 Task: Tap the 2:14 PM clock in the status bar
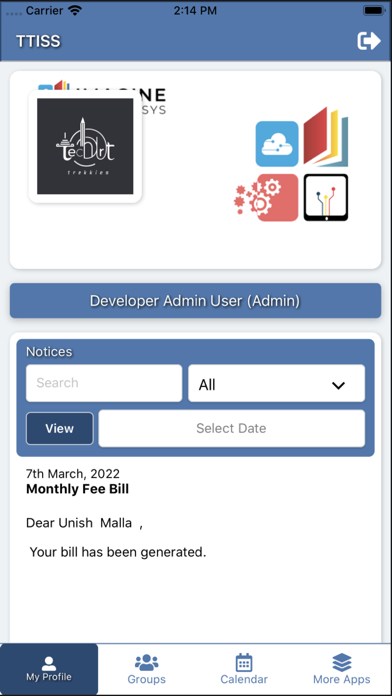coord(195,11)
